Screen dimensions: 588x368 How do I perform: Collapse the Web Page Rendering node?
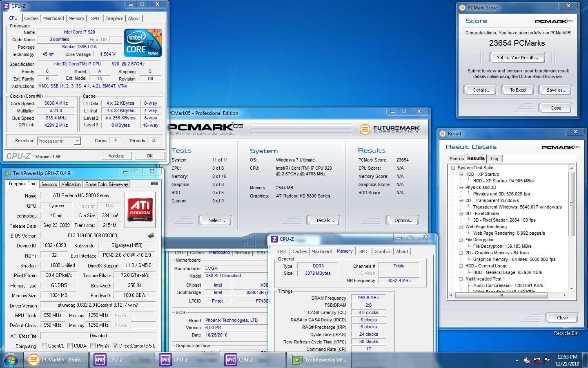(461, 227)
